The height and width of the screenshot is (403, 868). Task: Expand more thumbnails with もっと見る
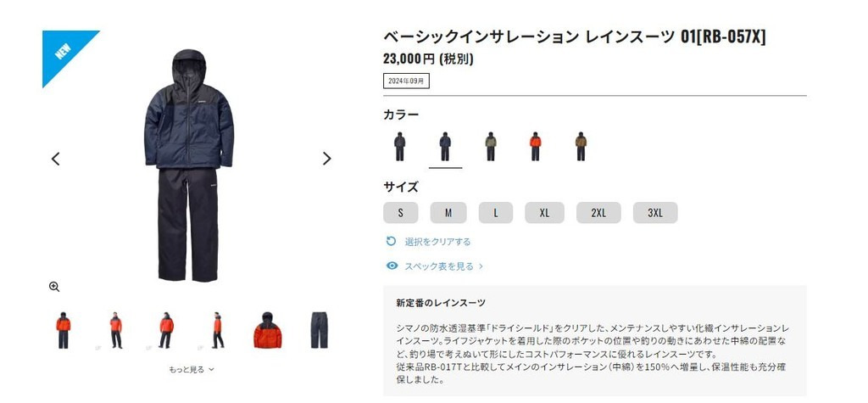point(192,369)
